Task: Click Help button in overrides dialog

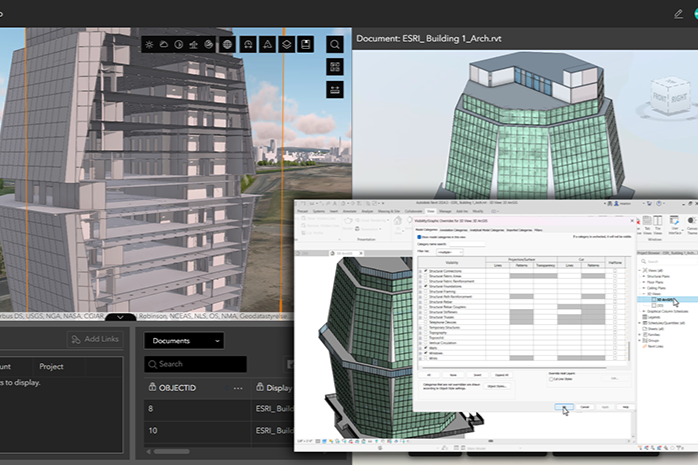Action: [625, 407]
